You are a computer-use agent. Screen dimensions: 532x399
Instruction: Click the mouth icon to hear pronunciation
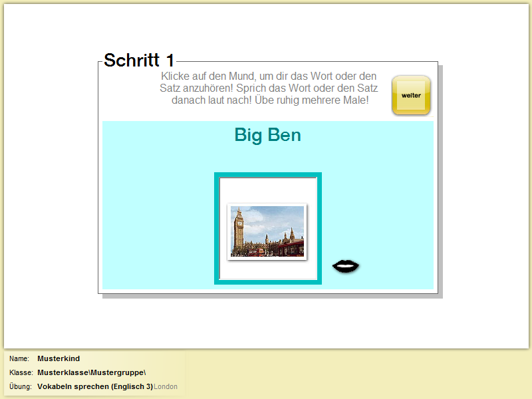(x=346, y=266)
